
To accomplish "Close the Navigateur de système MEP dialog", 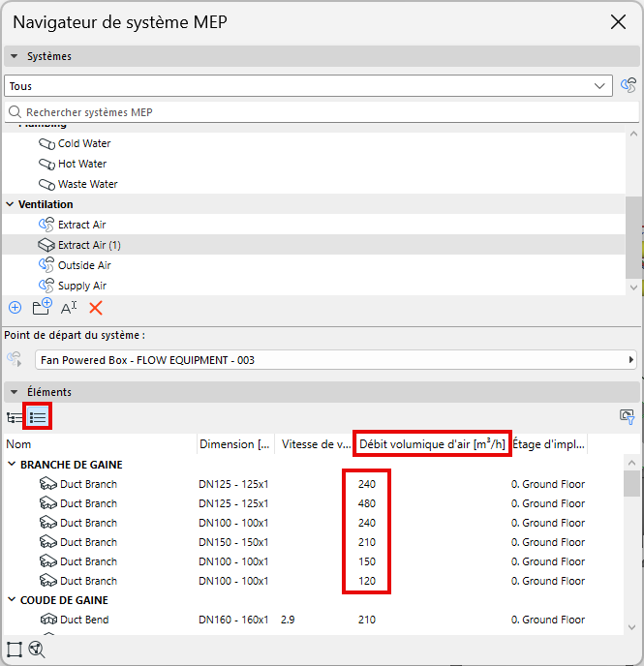I will pos(619,21).
